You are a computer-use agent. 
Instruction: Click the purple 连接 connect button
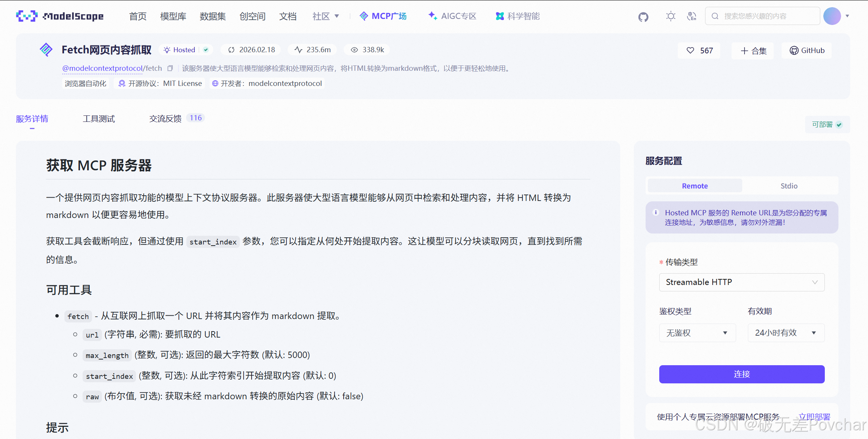741,374
